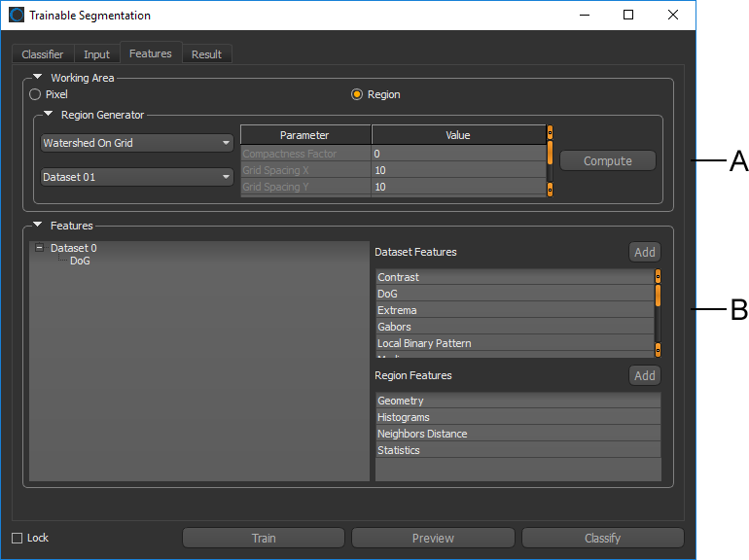This screenshot has width=749, height=560.
Task: Click Add button beside Region Features
Action: [644, 375]
